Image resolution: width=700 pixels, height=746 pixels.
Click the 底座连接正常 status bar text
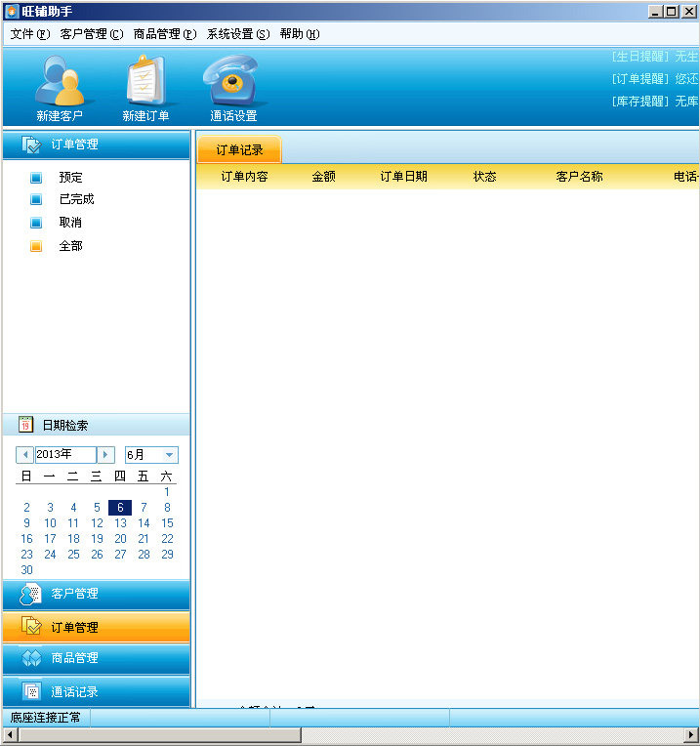[45, 718]
